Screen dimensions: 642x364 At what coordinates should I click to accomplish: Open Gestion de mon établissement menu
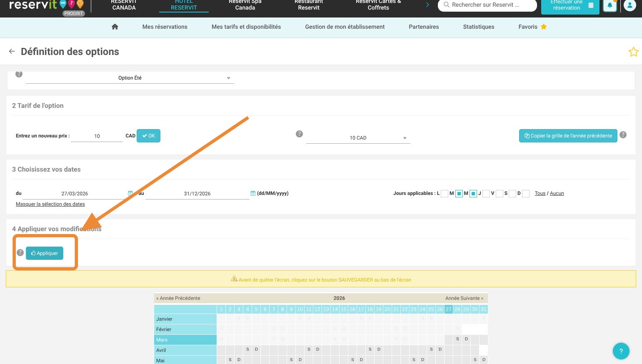345,27
